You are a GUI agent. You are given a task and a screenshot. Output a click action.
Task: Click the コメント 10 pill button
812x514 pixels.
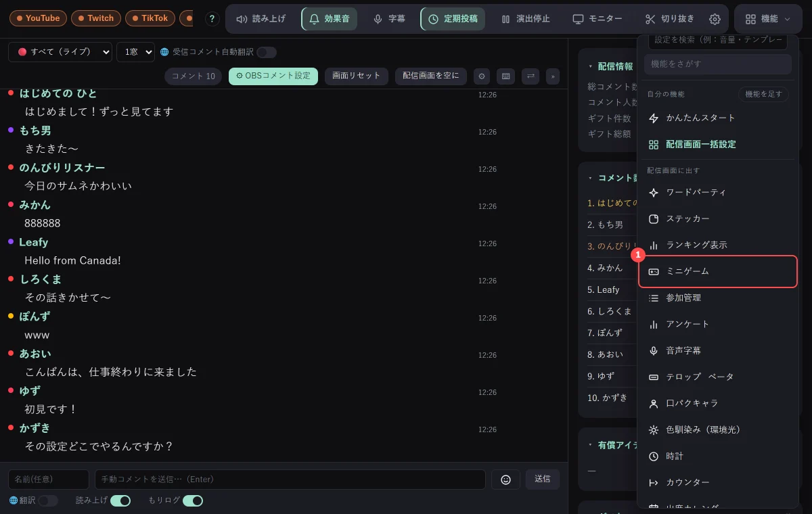tap(194, 76)
